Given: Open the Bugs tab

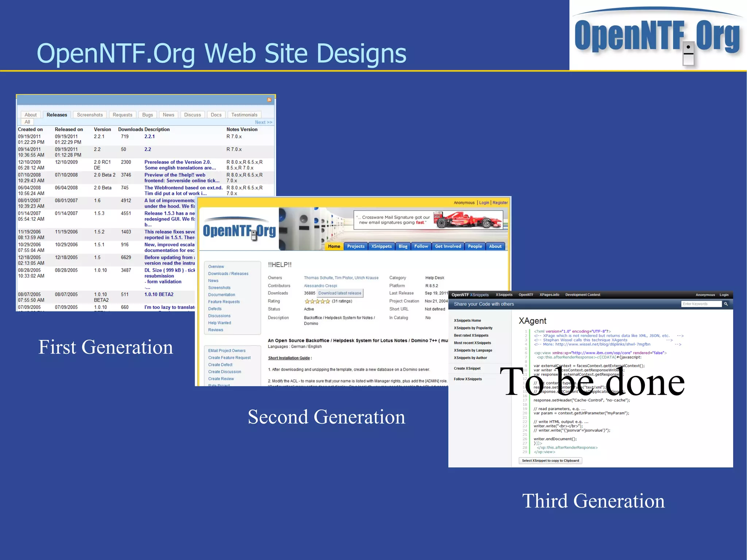Looking at the screenshot, I should [148, 115].
